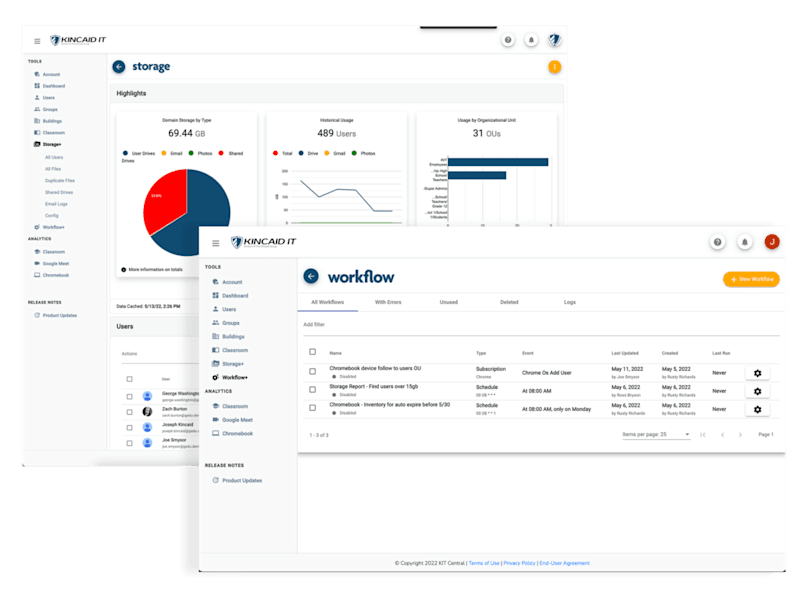This screenshot has width=800, height=600.
Task: Open the hamburger menu in the storage window
Action: (37, 41)
